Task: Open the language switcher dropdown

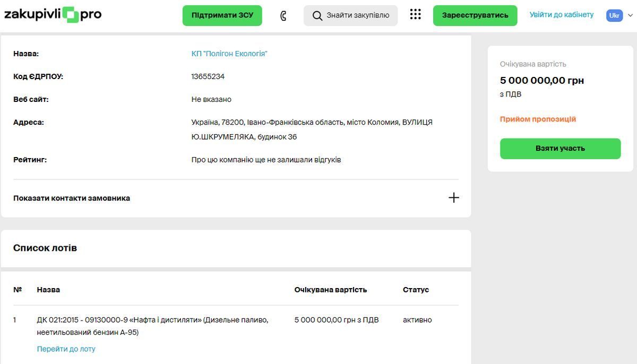Action: click(618, 15)
